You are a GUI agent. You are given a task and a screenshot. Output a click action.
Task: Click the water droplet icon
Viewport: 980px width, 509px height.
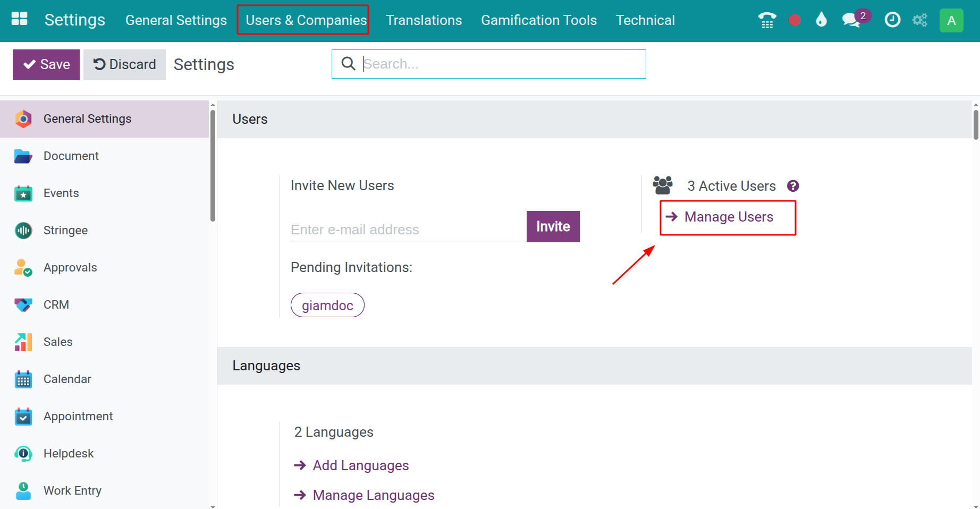coord(821,20)
